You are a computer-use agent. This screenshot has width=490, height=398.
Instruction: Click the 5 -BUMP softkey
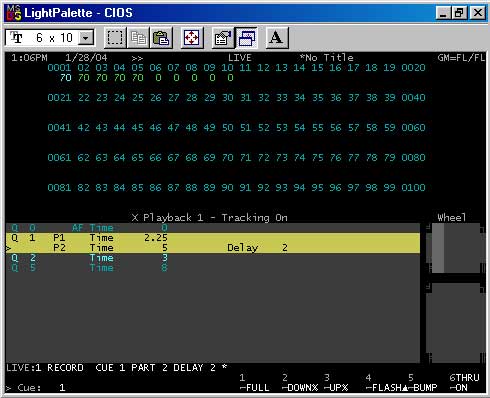click(x=422, y=383)
